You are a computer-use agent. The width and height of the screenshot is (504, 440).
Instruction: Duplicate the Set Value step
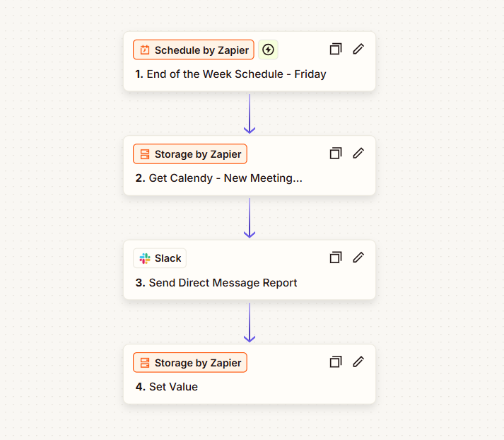point(336,362)
